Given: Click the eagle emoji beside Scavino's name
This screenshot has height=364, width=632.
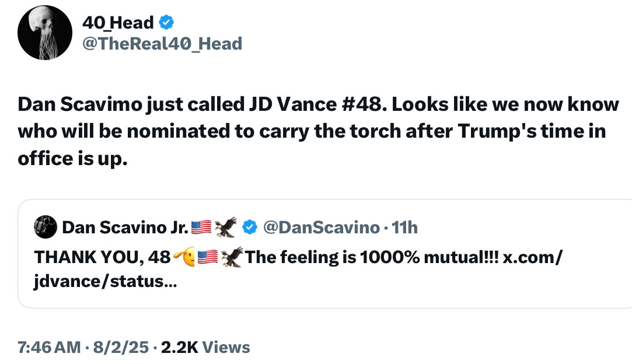Looking at the screenshot, I should 225,227.
